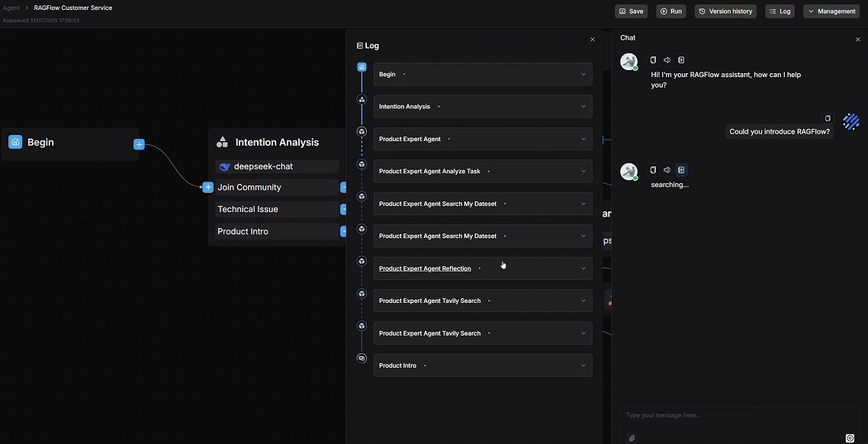Click the 'Could you introduce RAGFlow?' message bubble
The width and height of the screenshot is (868, 444).
(x=780, y=132)
